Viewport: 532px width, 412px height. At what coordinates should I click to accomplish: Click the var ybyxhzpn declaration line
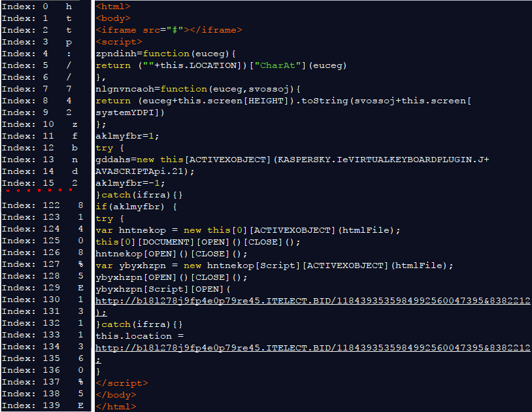(274, 266)
